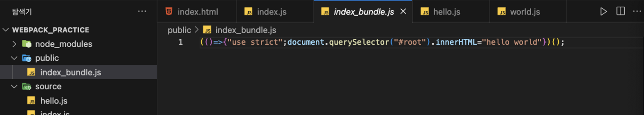This screenshot has height=115, width=644.
Task: Collapse the WEBPACK_PRACTICE root folder
Action: (x=5, y=30)
